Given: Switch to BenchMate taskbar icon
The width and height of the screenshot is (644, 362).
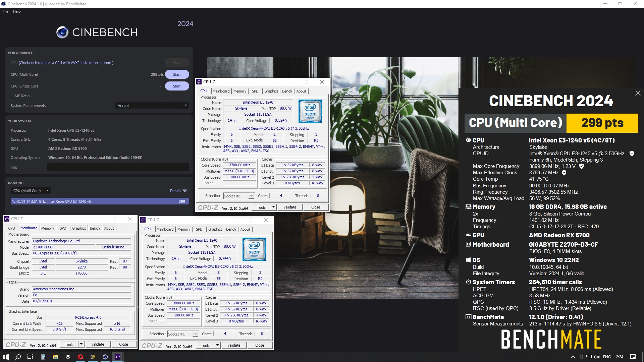Looking at the screenshot, I should (x=93, y=357).
